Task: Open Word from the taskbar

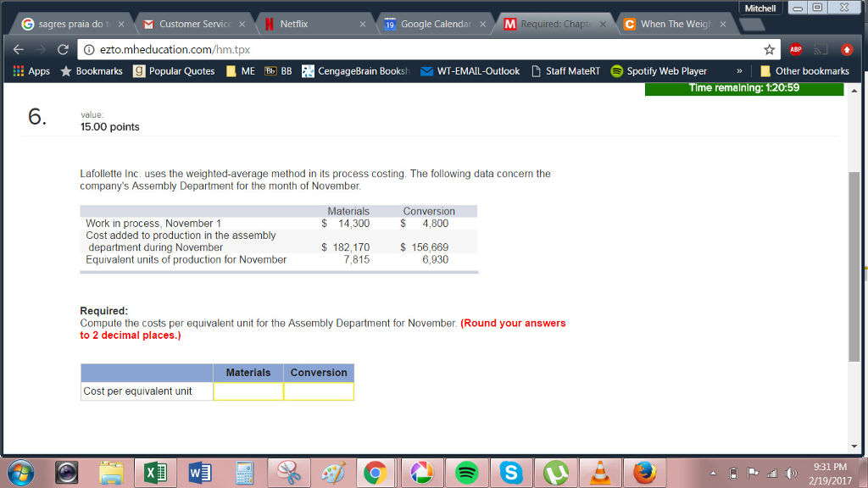Action: click(199, 473)
